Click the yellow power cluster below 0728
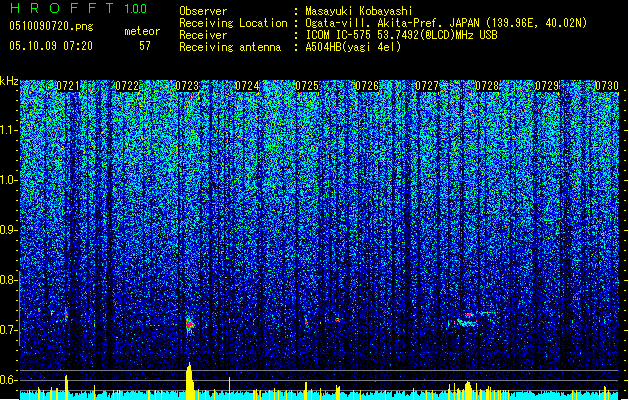The height and width of the screenshot is (400, 629). [x=468, y=391]
